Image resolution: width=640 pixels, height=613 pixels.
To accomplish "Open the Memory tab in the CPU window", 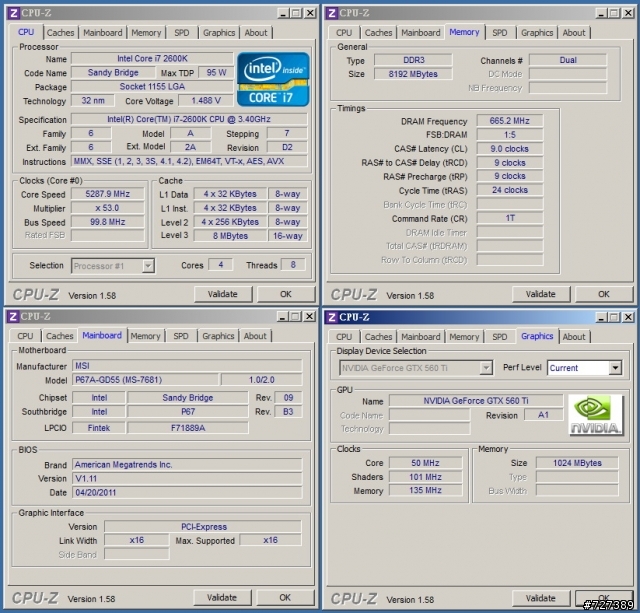I will point(146,33).
